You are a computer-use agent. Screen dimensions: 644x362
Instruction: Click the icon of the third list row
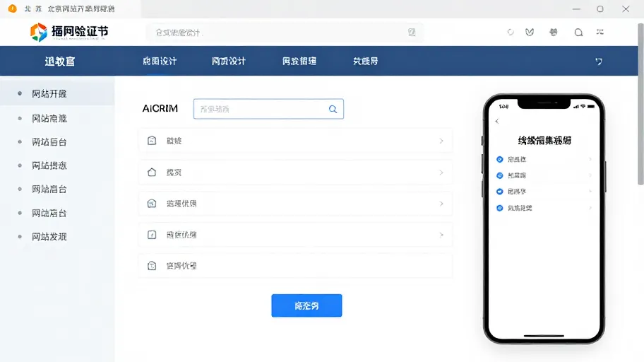[152, 204]
